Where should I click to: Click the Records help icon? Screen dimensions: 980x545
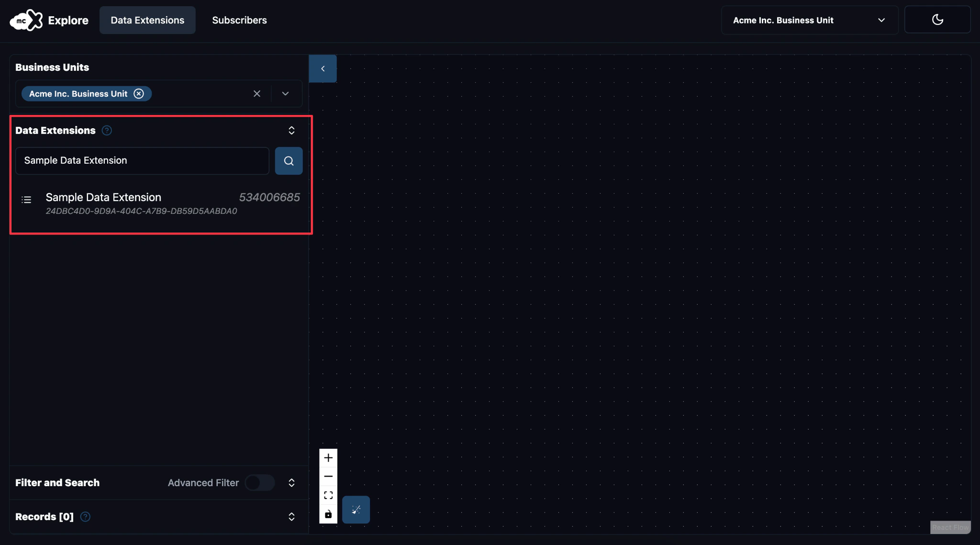point(85,517)
